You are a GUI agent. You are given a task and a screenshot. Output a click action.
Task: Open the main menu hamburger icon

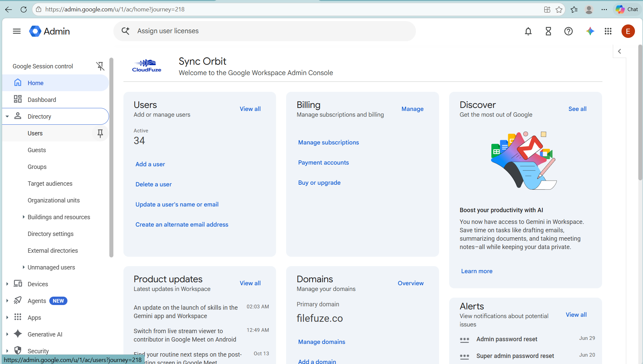click(x=17, y=31)
